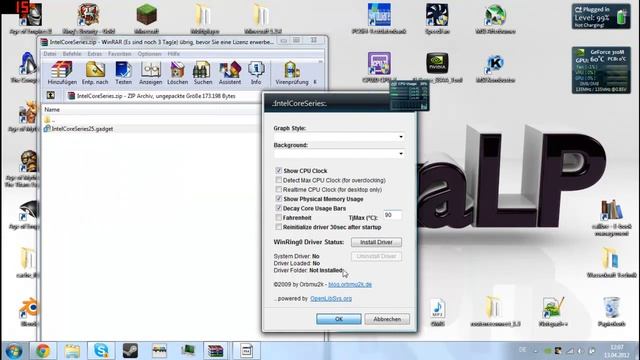Screen dimensions: 640x360
Task: Click the Info icon in WinRAR toolbar
Action: pos(256,73)
